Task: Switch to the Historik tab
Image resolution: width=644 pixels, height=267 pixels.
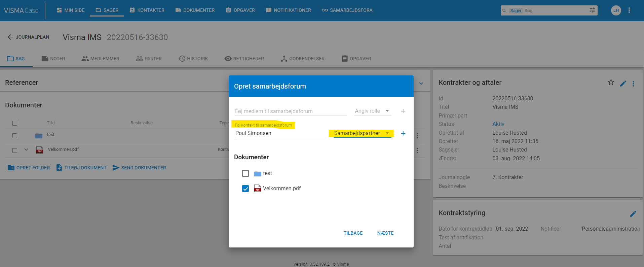Action: click(x=193, y=59)
